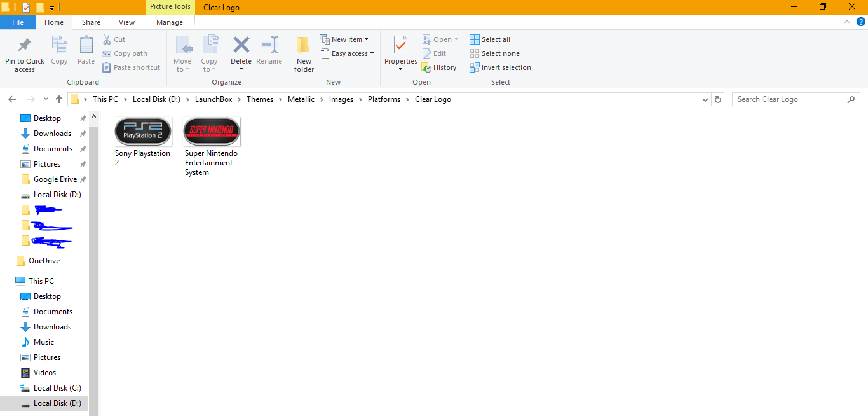868x416 pixels.
Task: Open the Easy access dropdown
Action: tap(346, 53)
